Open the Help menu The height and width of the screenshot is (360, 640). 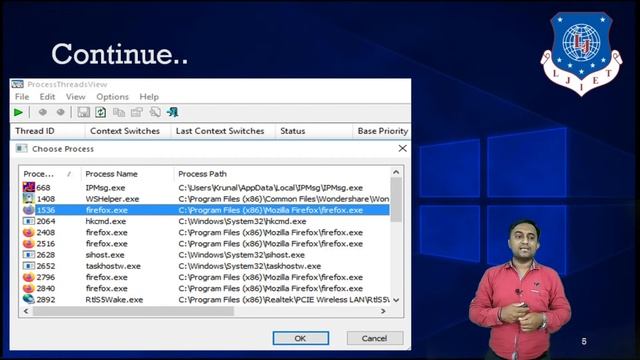149,97
